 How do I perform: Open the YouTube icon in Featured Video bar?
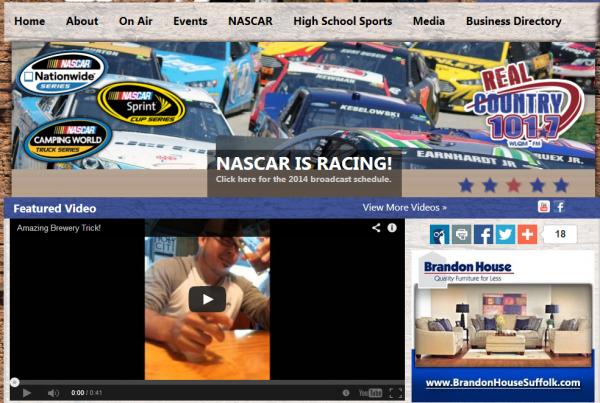(543, 207)
